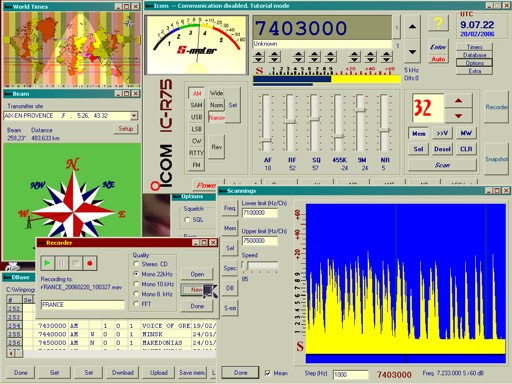Choose the Narrow filter

coord(216,117)
